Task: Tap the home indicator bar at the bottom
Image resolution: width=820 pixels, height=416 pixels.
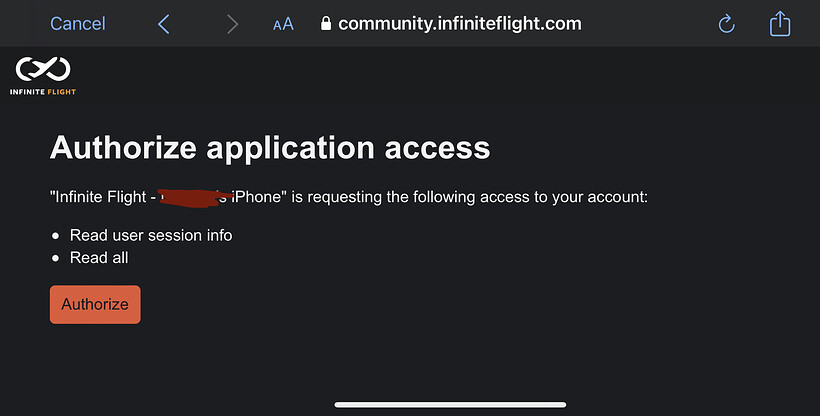Action: [x=450, y=405]
